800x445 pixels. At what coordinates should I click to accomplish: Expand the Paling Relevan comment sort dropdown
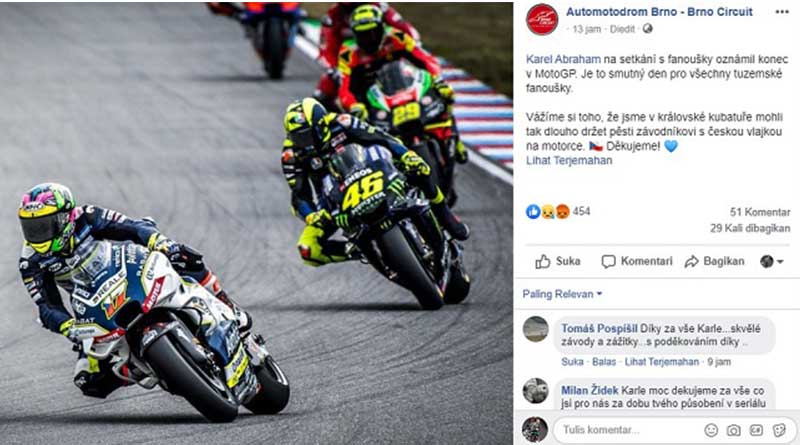[562, 294]
